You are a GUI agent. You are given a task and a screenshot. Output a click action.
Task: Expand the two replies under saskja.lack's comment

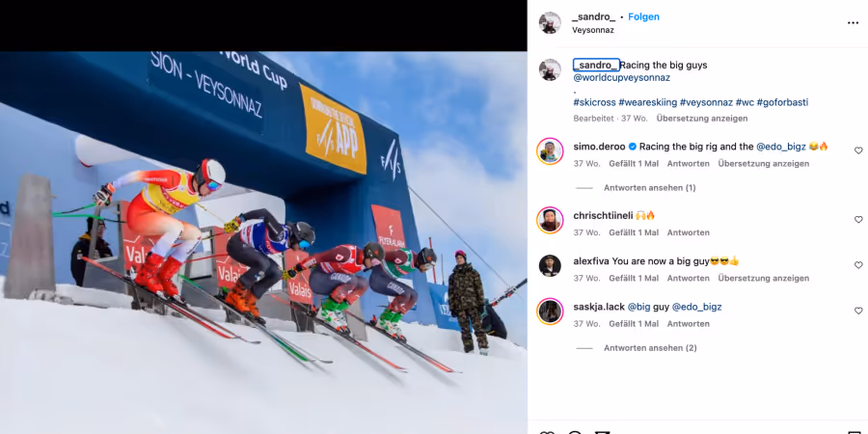click(650, 348)
